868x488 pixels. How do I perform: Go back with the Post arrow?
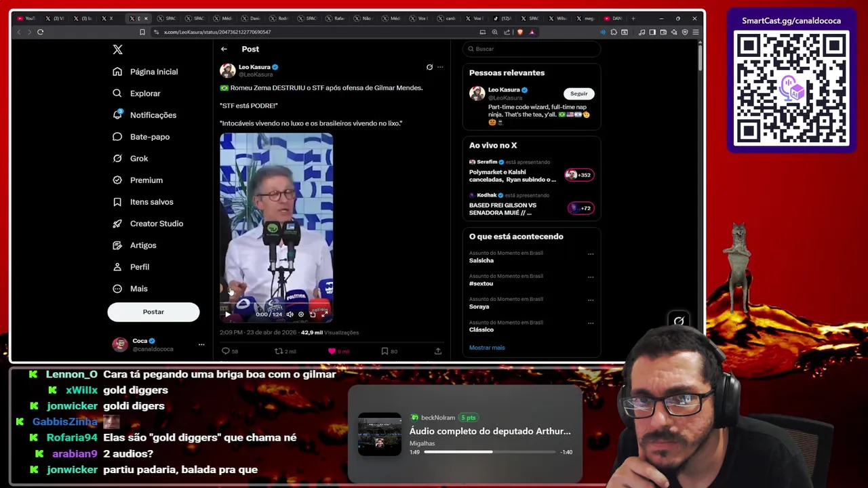pyautogui.click(x=224, y=49)
